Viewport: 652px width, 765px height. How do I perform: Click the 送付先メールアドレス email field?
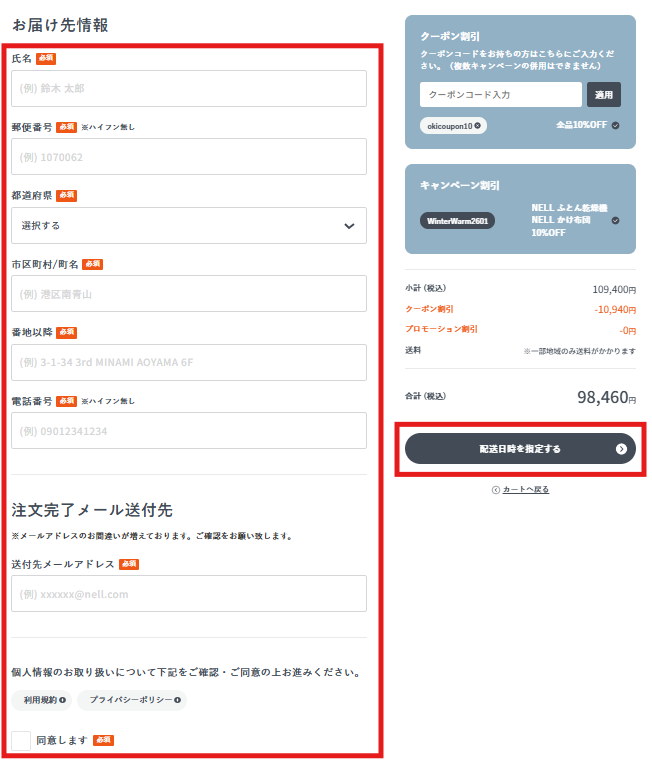(189, 594)
